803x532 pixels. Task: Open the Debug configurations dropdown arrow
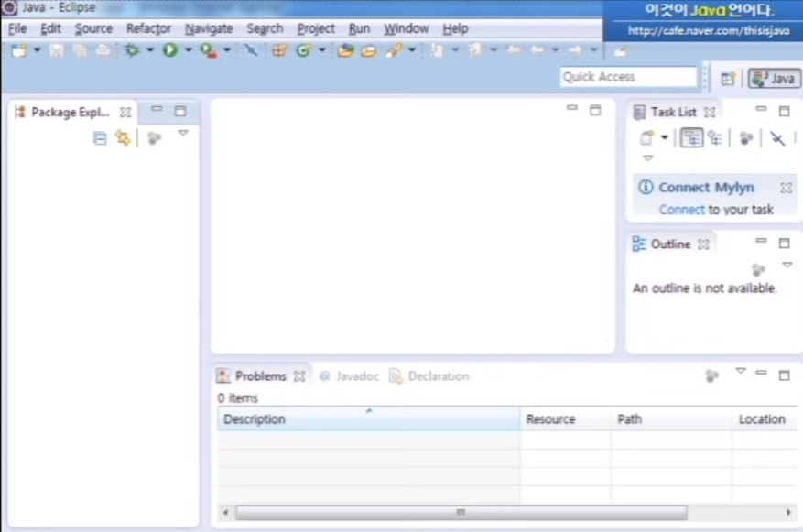150,50
